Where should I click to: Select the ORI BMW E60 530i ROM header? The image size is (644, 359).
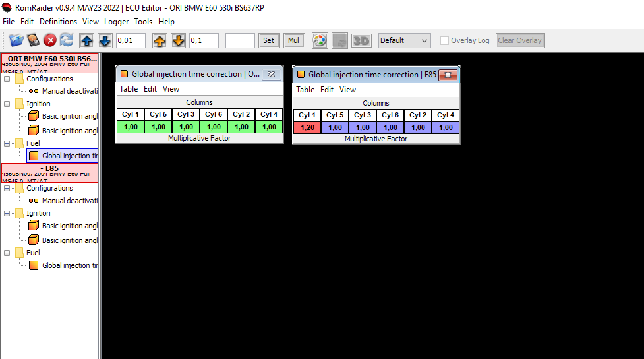(49, 63)
